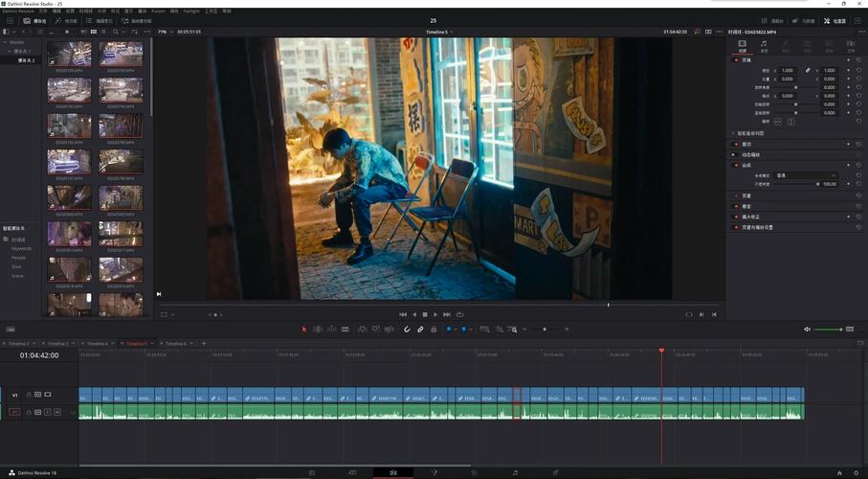Go to the Color page
Image resolution: width=868 pixels, height=479 pixels.
click(x=474, y=473)
